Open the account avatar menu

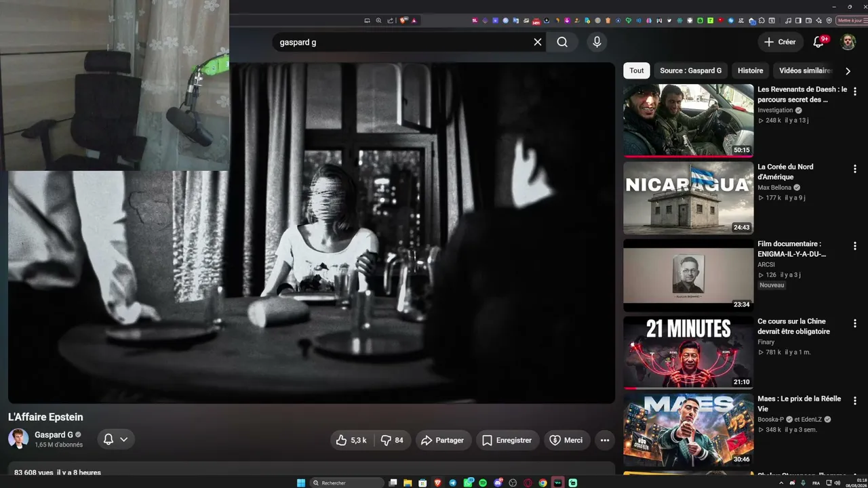(848, 42)
